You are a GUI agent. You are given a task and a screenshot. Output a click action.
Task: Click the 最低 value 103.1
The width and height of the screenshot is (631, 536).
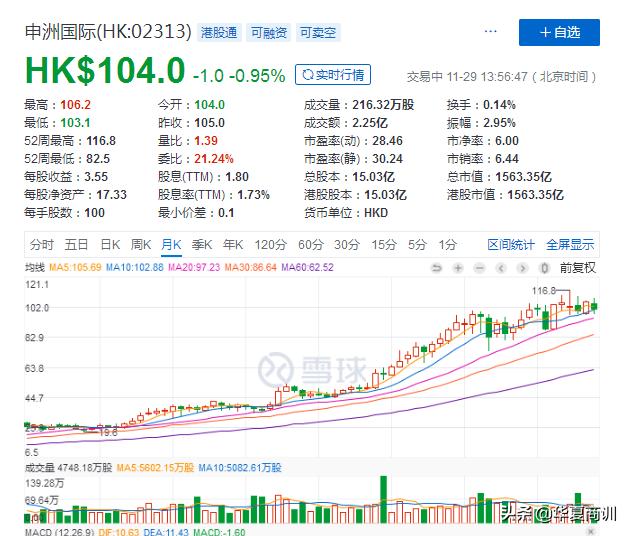[x=76, y=123]
